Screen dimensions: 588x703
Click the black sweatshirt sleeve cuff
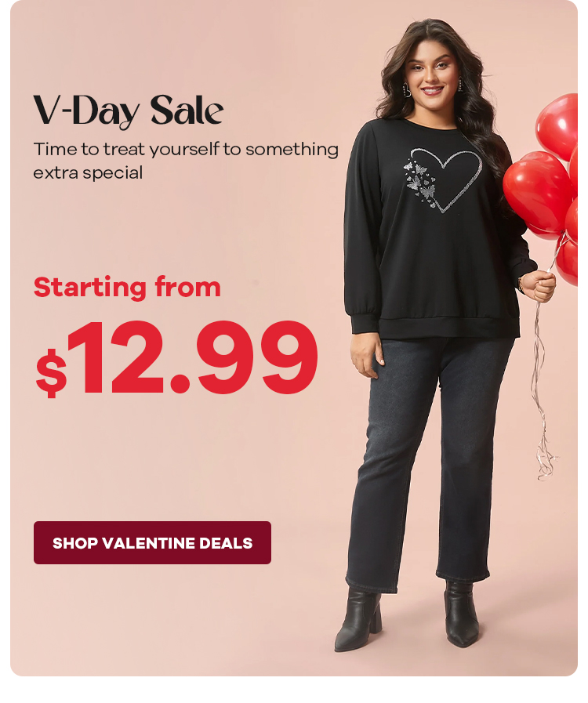(x=364, y=324)
